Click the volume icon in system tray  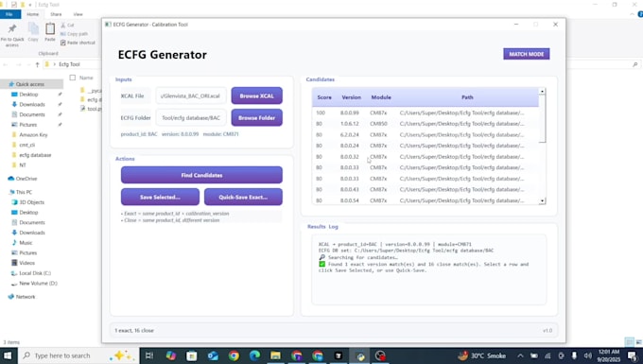click(587, 355)
